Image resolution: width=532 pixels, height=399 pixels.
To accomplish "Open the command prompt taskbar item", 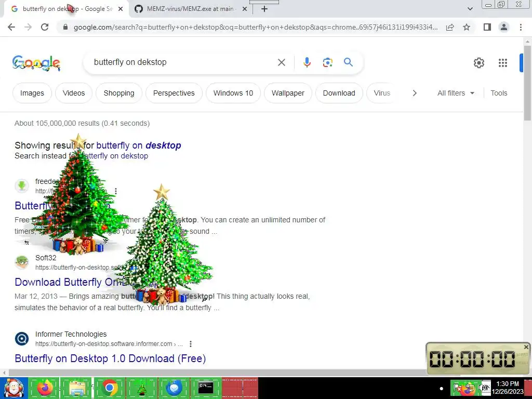I will click(206, 388).
